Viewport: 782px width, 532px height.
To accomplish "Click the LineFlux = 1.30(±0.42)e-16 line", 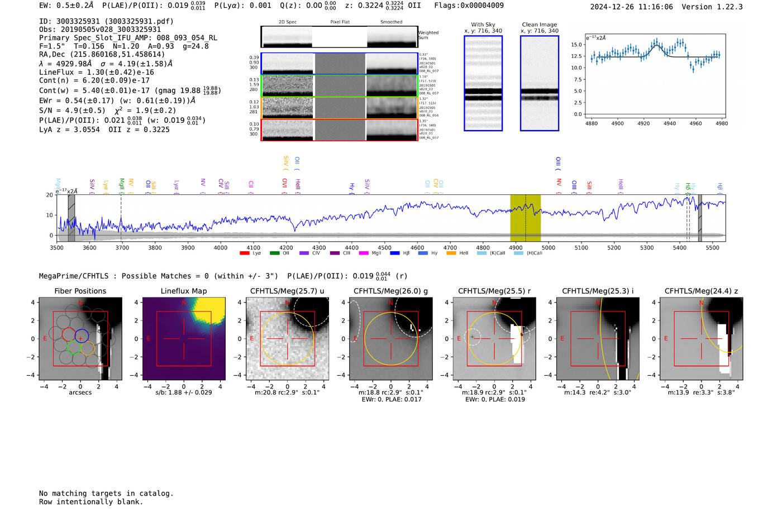I will pos(97,73).
